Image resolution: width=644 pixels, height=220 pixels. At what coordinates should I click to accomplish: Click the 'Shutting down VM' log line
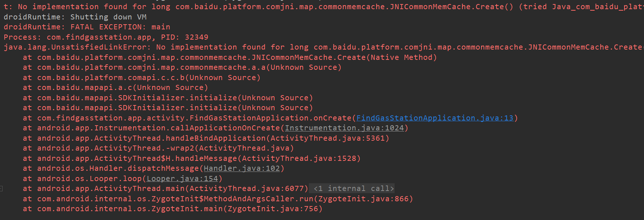point(75,17)
